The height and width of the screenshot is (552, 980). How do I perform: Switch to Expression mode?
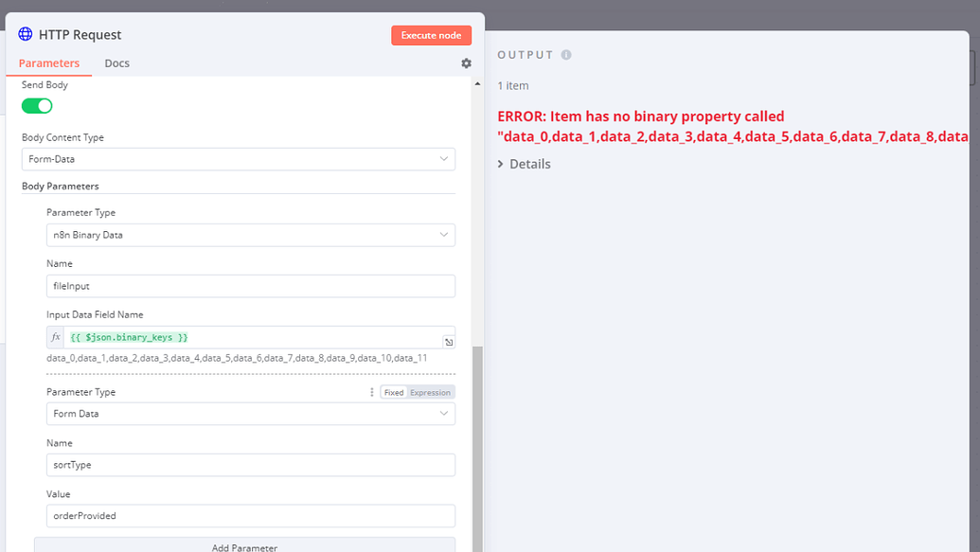(x=430, y=391)
